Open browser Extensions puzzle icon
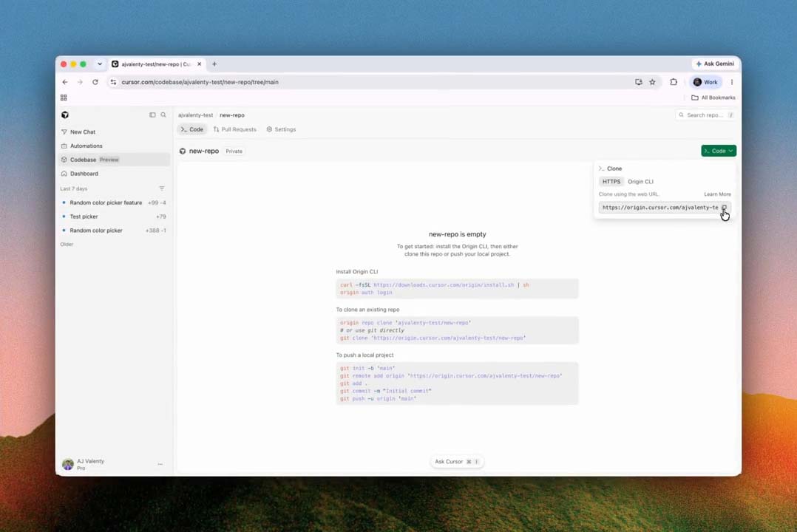Screen dimensions: 797x532 (x=674, y=82)
